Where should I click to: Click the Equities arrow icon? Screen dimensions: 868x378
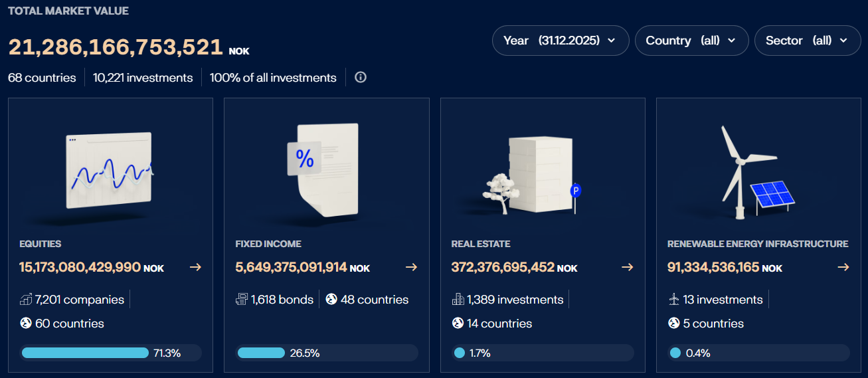(195, 267)
